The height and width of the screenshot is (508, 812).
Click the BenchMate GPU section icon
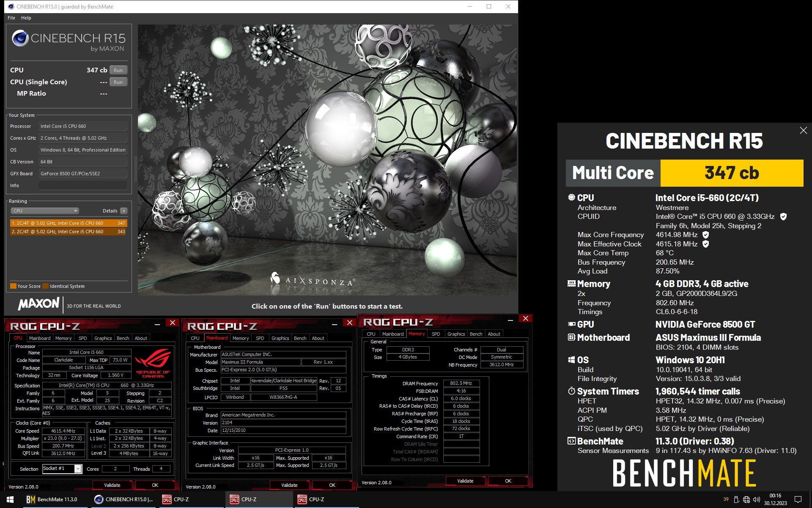click(x=571, y=324)
